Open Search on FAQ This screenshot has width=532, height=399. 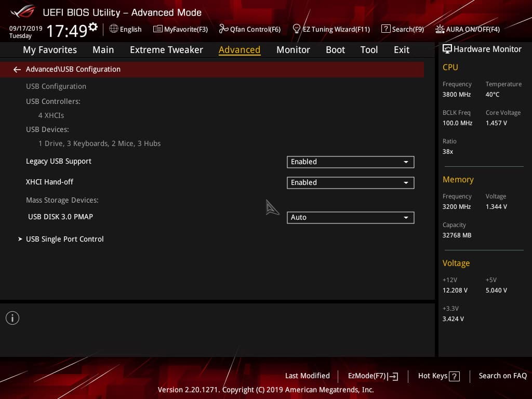point(502,376)
